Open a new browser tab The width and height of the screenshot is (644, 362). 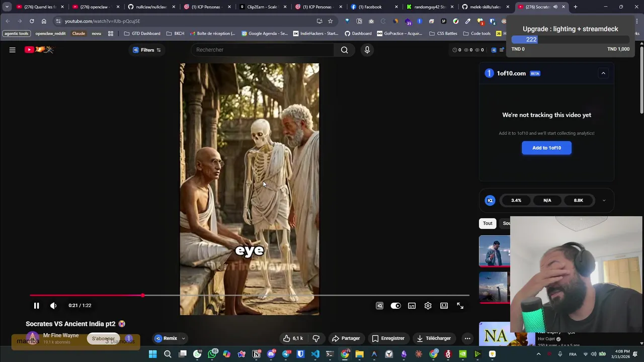(x=576, y=7)
